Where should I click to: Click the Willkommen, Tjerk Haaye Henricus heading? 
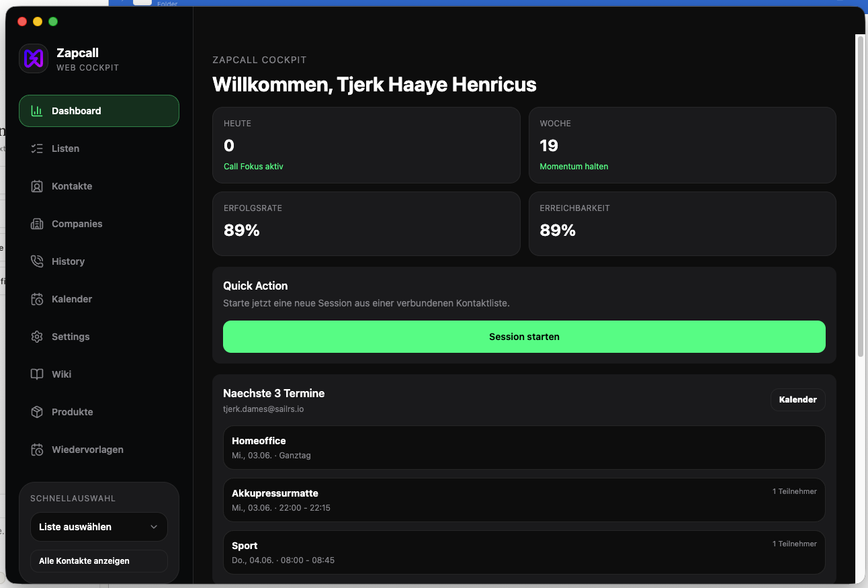[374, 85]
